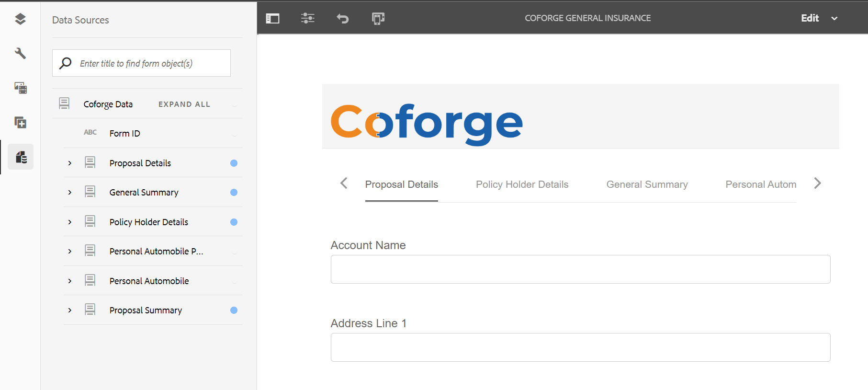
Task: Toggle the side panel icon
Action: (x=272, y=18)
